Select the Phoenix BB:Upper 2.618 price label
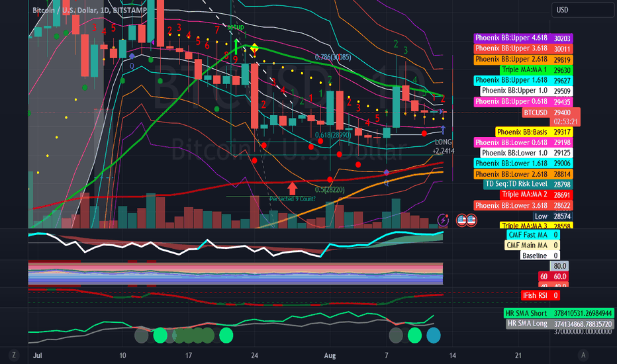This screenshot has height=364, width=617. click(523, 60)
